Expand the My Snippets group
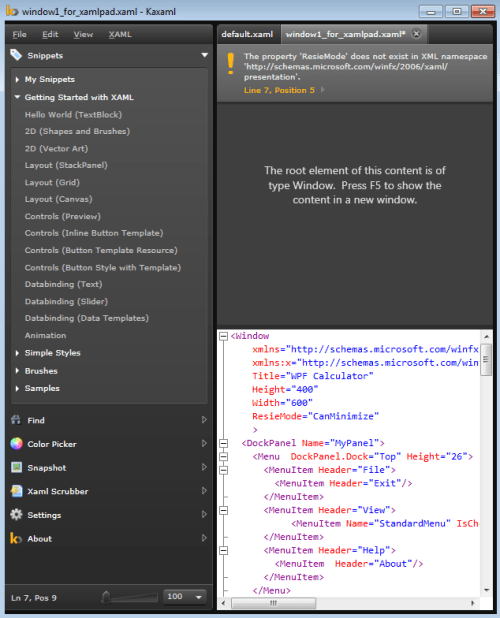Image resolution: width=500 pixels, height=618 pixels. 17,79
